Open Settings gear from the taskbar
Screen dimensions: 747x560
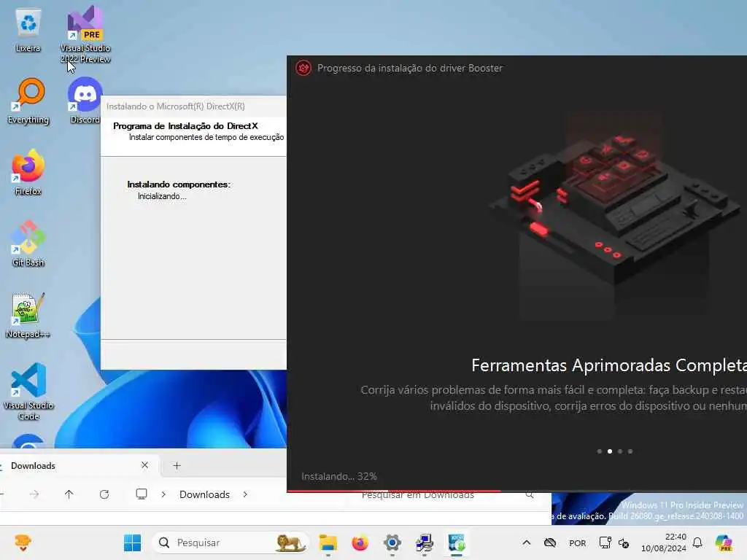pyautogui.click(x=392, y=542)
